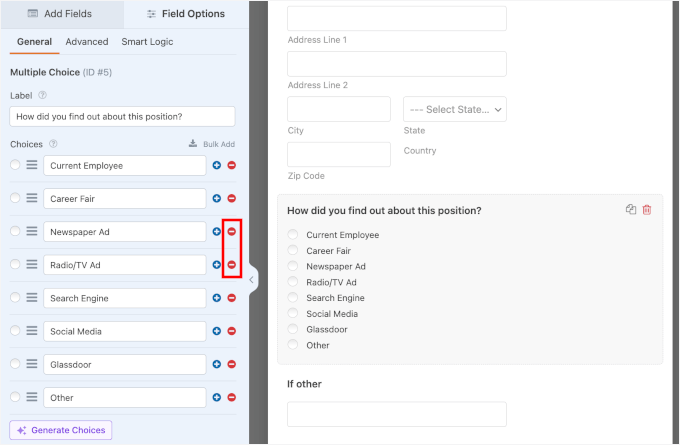
Task: Switch to the Add Fields tab
Action: pos(62,14)
